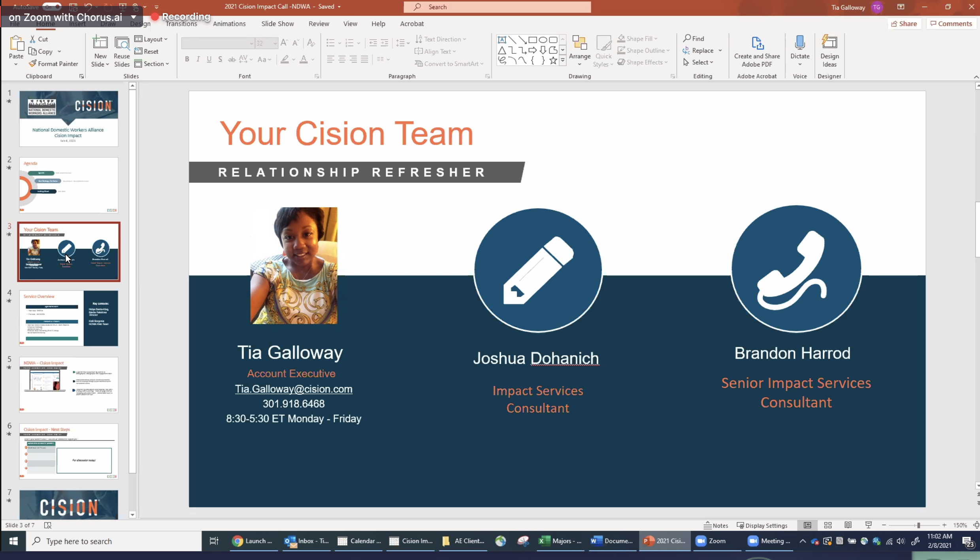Open the Transitions ribbon tab

[x=181, y=24]
